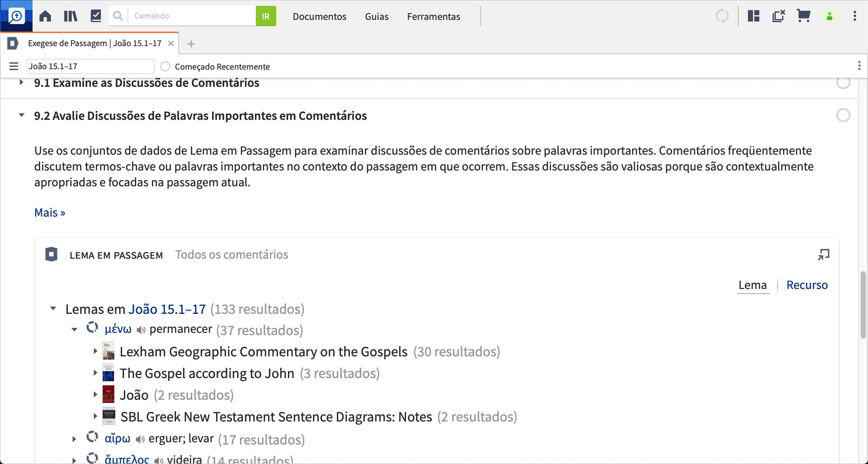Viewport: 868px width, 464px height.
Task: Open the μένω lemma link
Action: pos(118,329)
